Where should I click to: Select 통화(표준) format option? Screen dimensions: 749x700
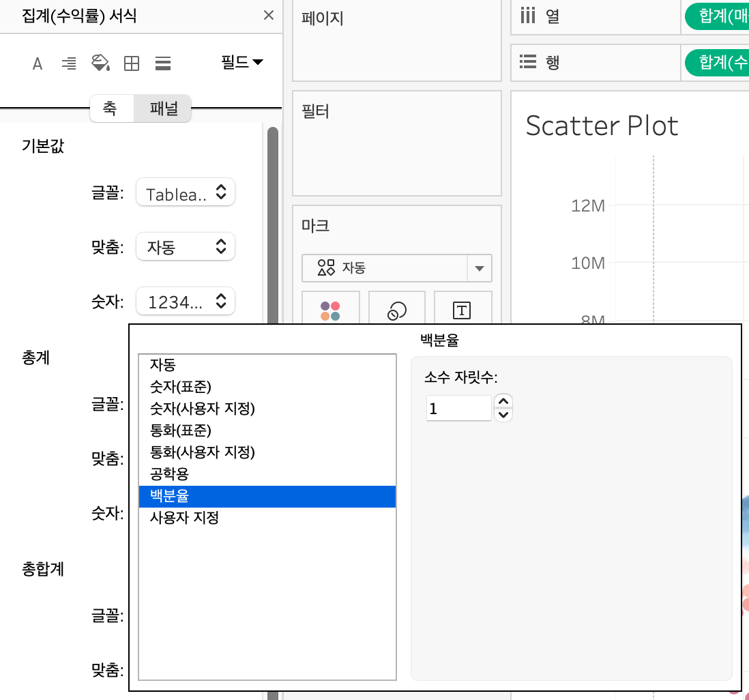coord(267,431)
